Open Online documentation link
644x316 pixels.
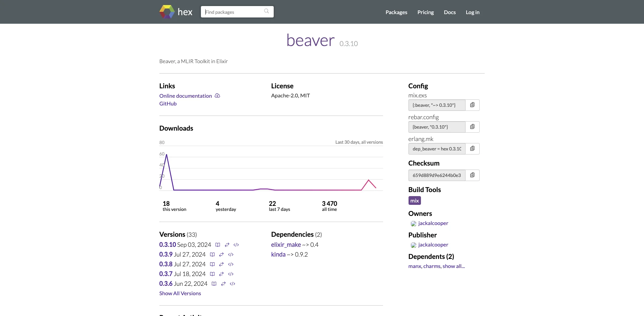(x=185, y=96)
